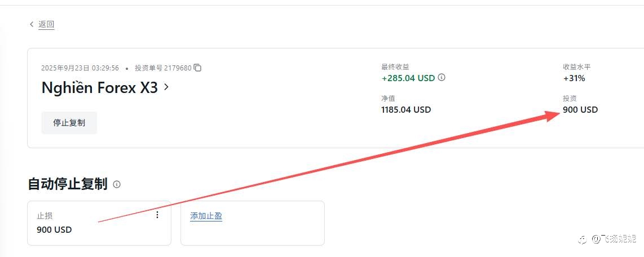Select the 900 USD stop loss value
Image resolution: width=644 pixels, height=257 pixels.
point(54,229)
